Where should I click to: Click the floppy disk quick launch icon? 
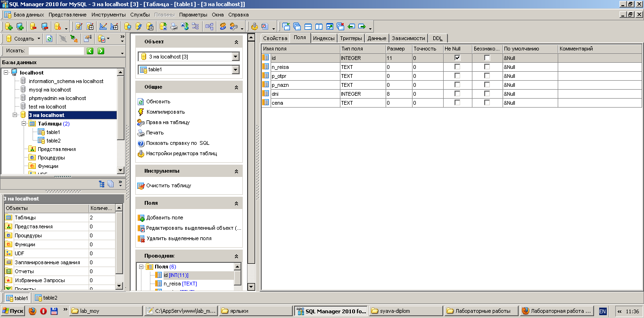point(54,311)
